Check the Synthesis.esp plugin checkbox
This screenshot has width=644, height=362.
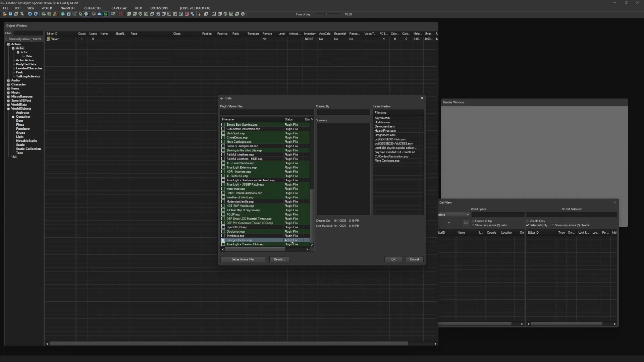223,236
